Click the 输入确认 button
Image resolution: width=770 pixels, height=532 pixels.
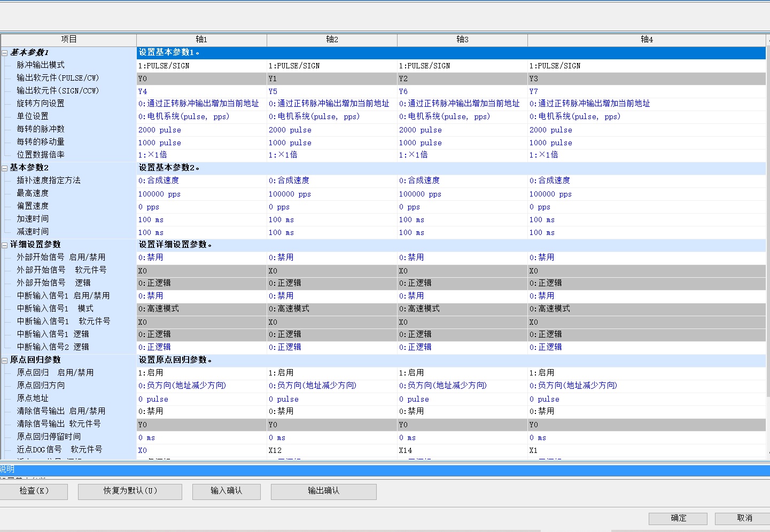(x=226, y=491)
